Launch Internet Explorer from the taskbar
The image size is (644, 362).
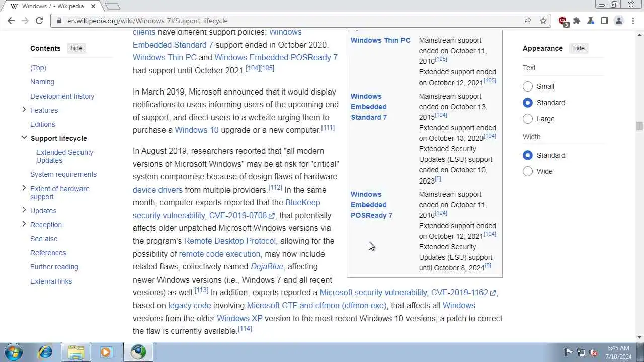(45, 352)
